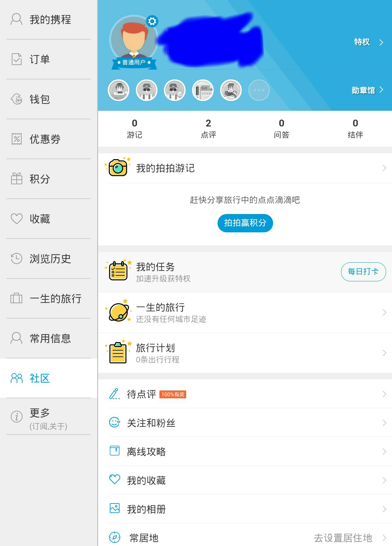
Task: Open 关注和粉丝 row
Action: (x=245, y=423)
